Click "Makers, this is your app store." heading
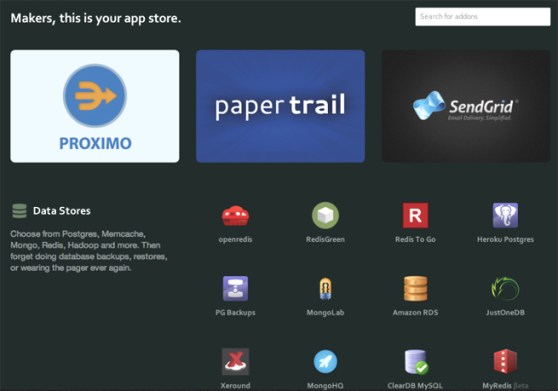This screenshot has width=558, height=391. coord(96,18)
